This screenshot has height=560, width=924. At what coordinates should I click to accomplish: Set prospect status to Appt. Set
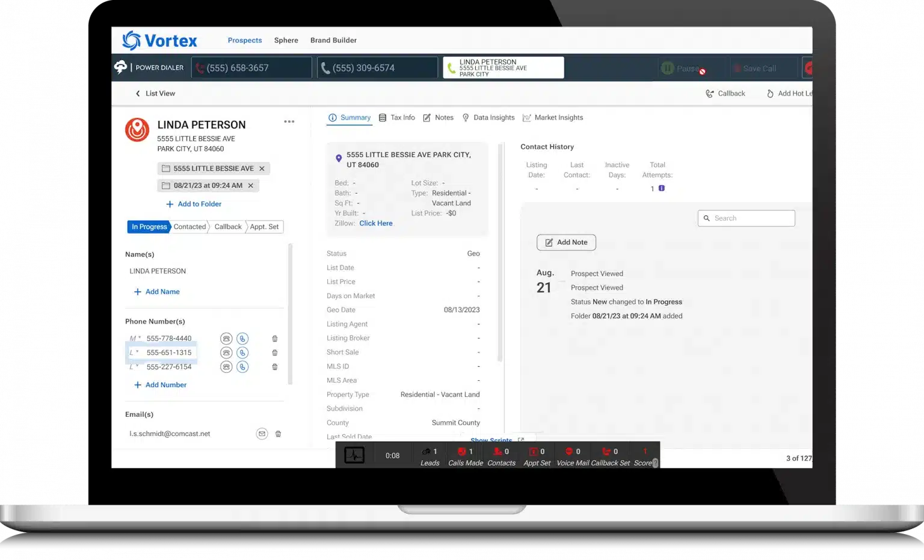(264, 227)
